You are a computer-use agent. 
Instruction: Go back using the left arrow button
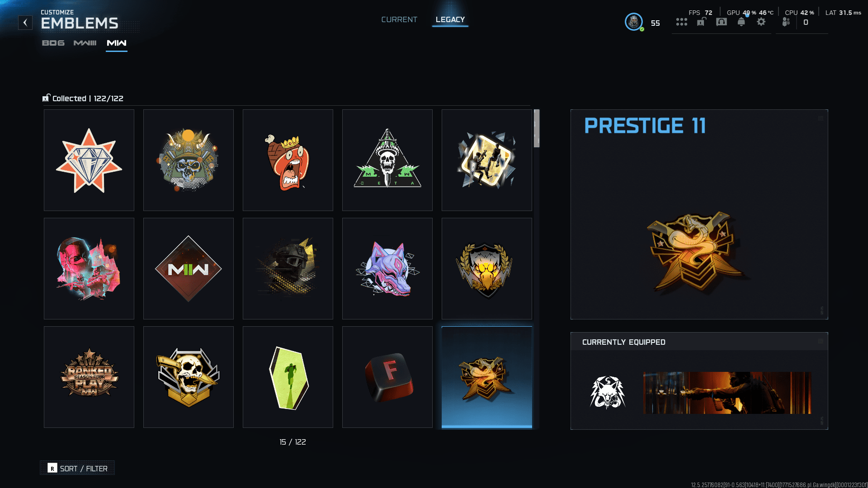tap(25, 23)
